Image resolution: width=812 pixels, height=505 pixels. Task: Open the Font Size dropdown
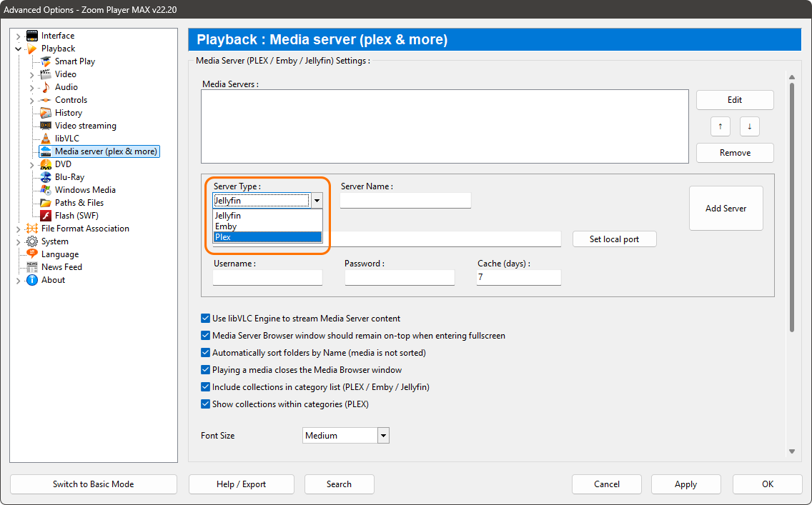[383, 435]
